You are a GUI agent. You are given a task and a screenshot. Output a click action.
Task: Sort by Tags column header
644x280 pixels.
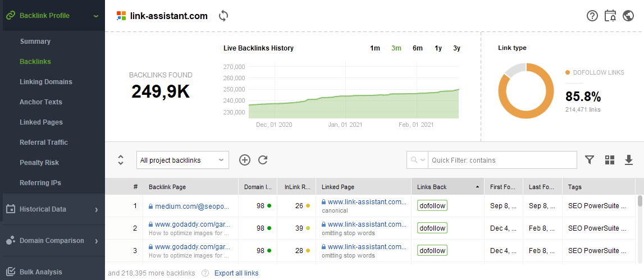599,187
